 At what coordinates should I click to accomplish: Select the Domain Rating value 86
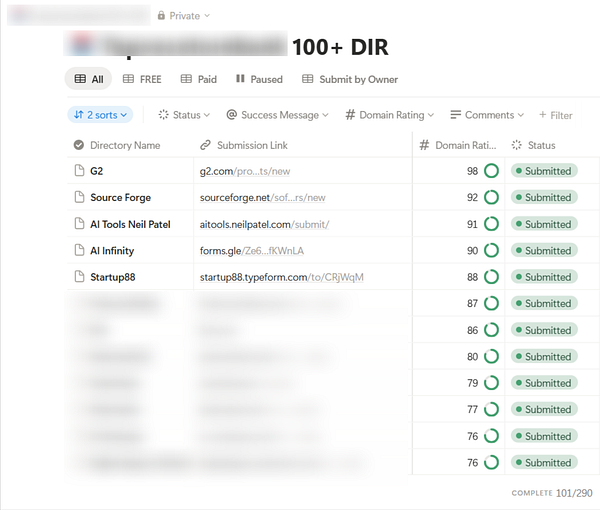pos(472,330)
